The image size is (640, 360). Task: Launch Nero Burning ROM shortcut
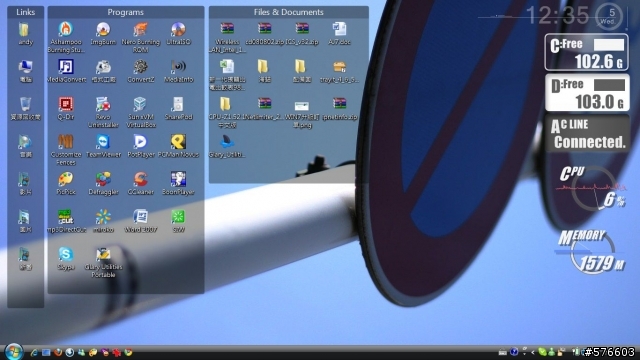point(140,37)
